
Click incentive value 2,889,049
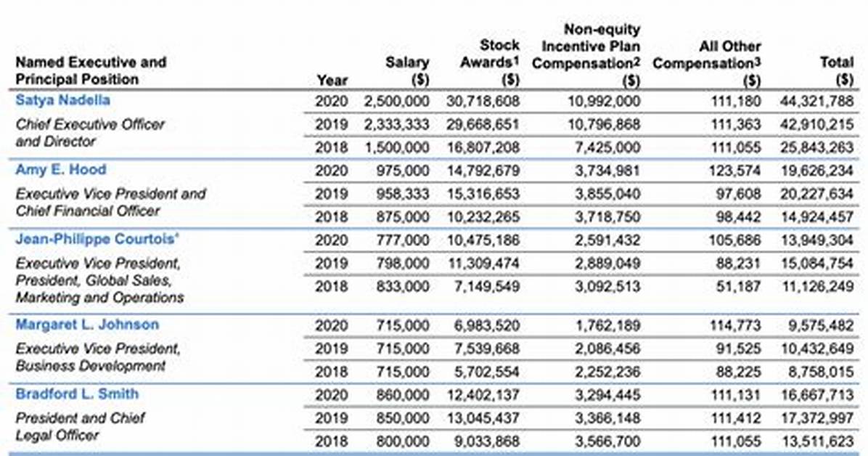[607, 263]
